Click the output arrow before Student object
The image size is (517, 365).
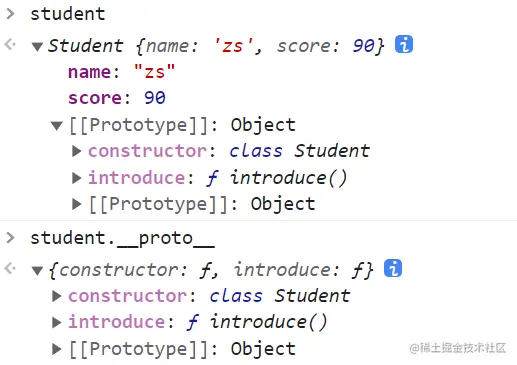(10, 44)
